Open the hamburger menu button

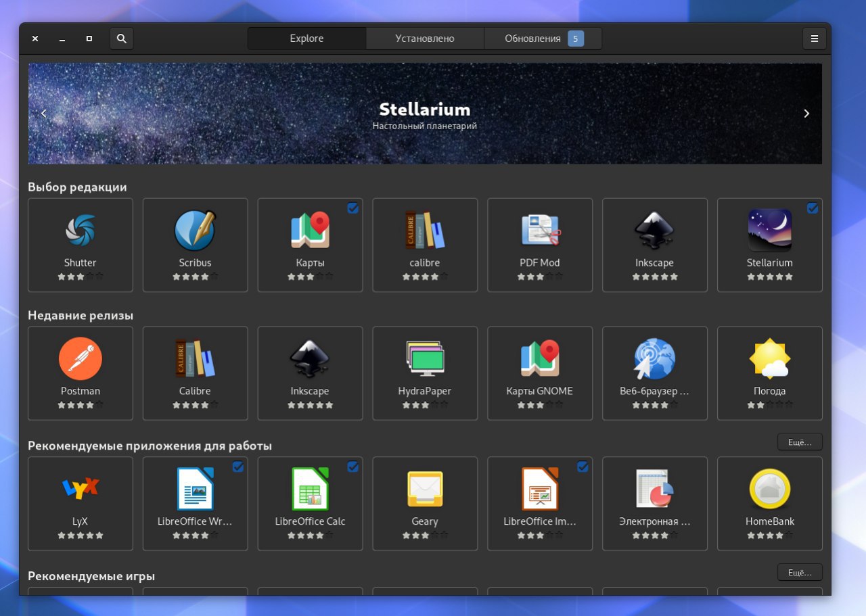pyautogui.click(x=815, y=39)
